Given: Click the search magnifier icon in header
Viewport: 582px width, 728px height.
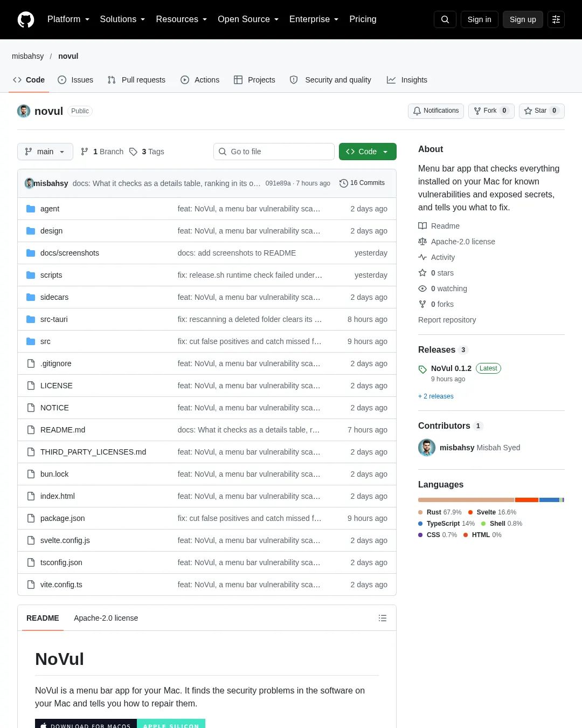Looking at the screenshot, I should [445, 19].
